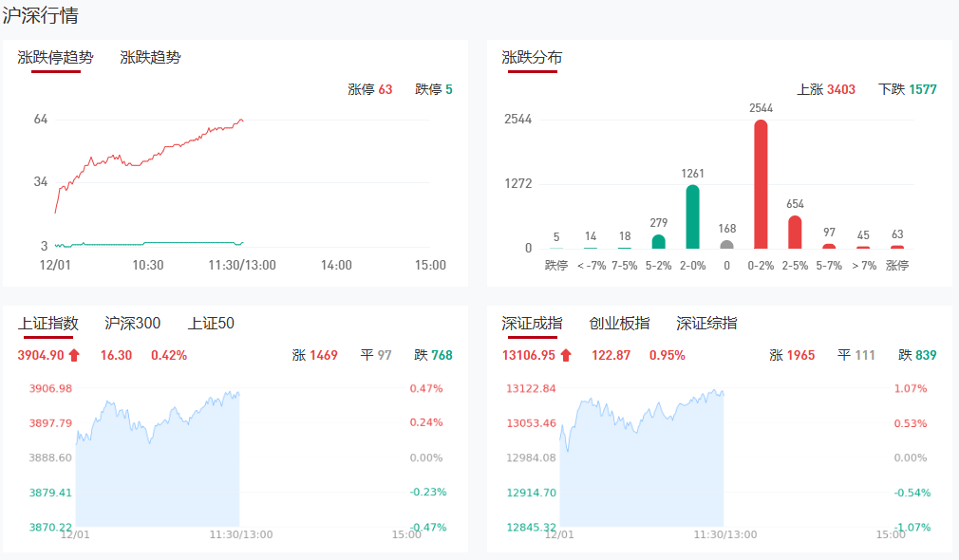Click the green 5-2% decline bar
959x560 pixels.
pyautogui.click(x=659, y=242)
